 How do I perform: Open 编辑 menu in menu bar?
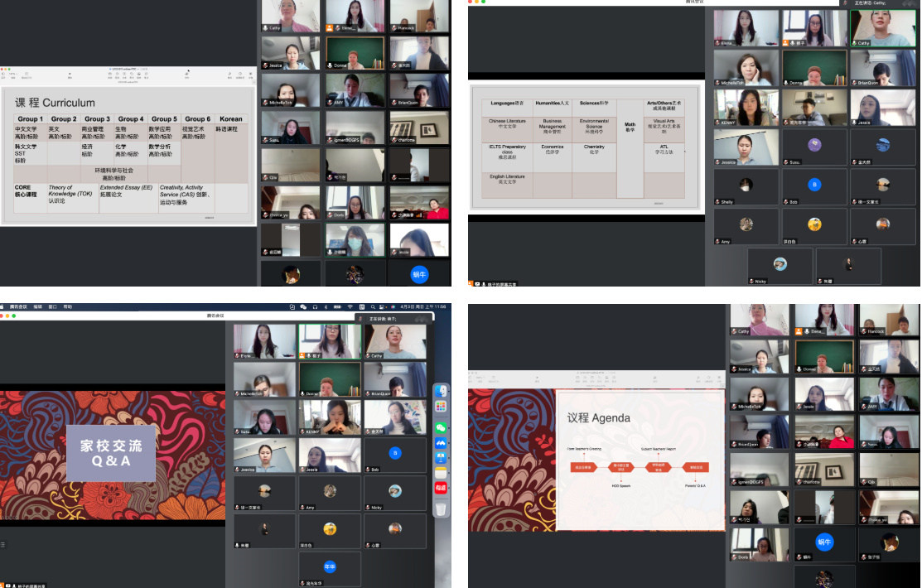(x=37, y=307)
